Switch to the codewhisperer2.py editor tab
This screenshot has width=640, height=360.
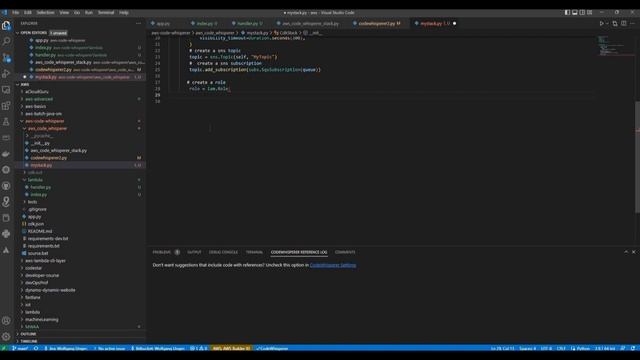point(378,24)
